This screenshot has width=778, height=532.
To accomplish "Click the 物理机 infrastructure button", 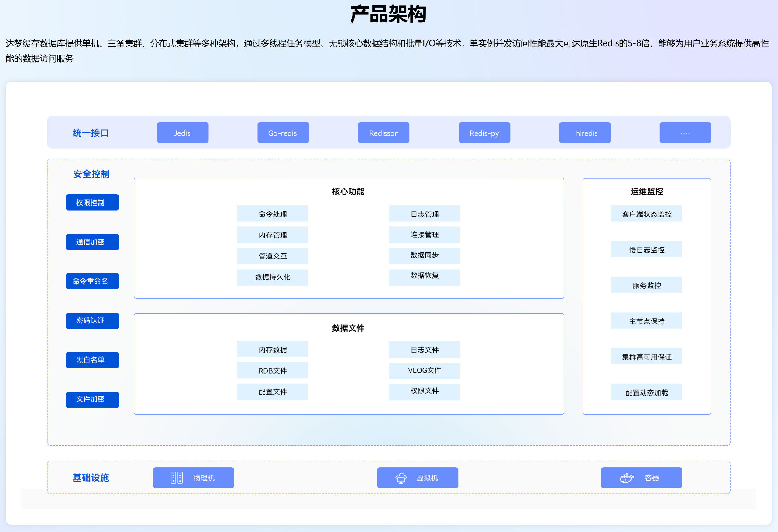I will point(194,478).
